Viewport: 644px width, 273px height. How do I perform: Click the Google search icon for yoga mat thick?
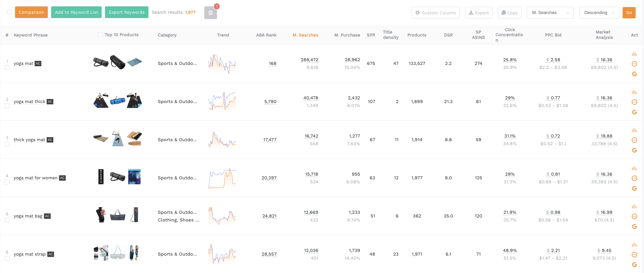click(x=634, y=112)
